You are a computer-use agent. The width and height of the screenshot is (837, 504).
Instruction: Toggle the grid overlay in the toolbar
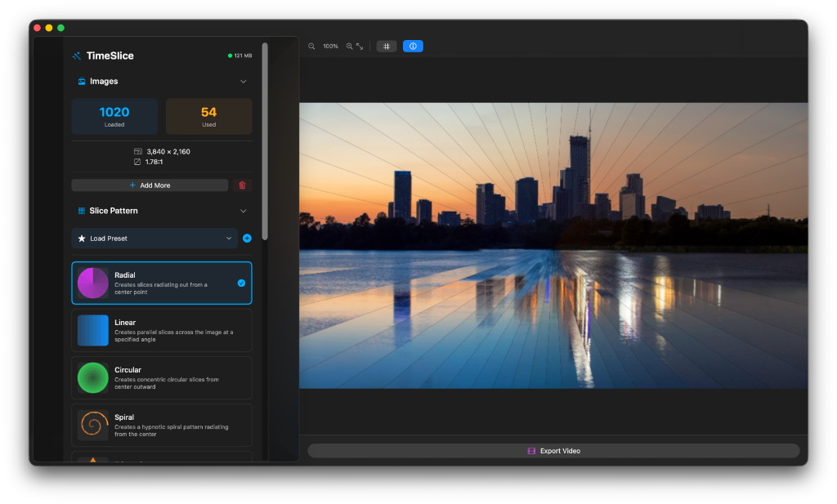tap(387, 46)
